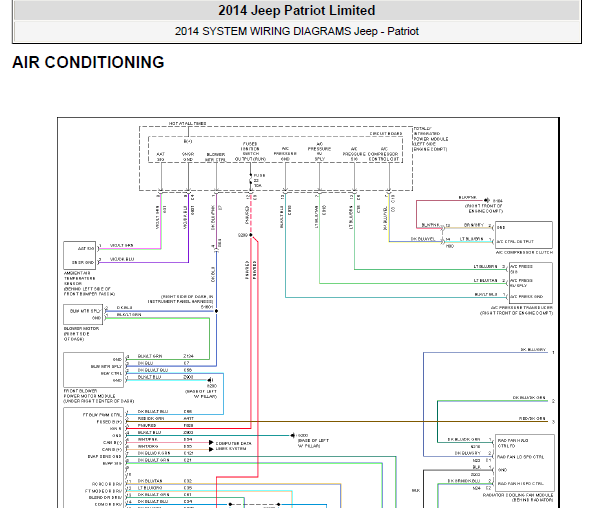Click the Fuse 22 10A symbol
The image size is (602, 508).
(x=251, y=180)
